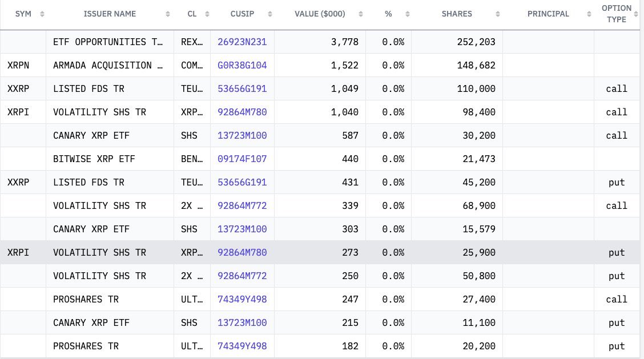Select the put option in the 45,200 row
Viewport: 644px width, 359px height.
tap(617, 183)
